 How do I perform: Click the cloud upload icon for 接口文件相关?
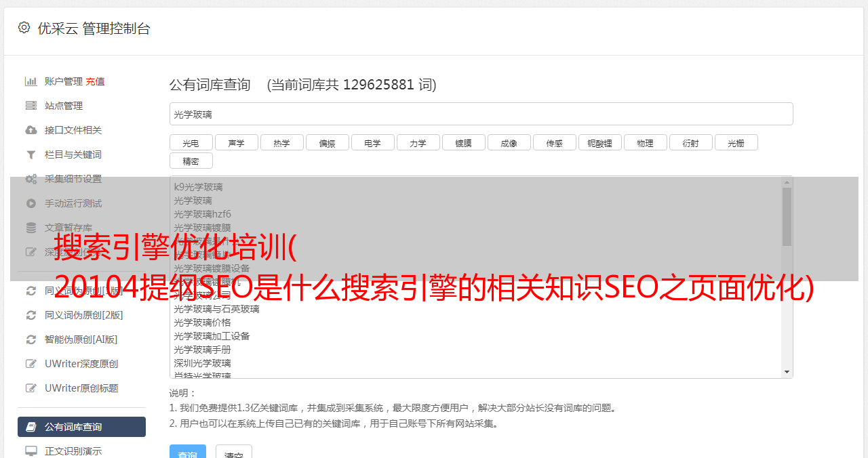31,130
